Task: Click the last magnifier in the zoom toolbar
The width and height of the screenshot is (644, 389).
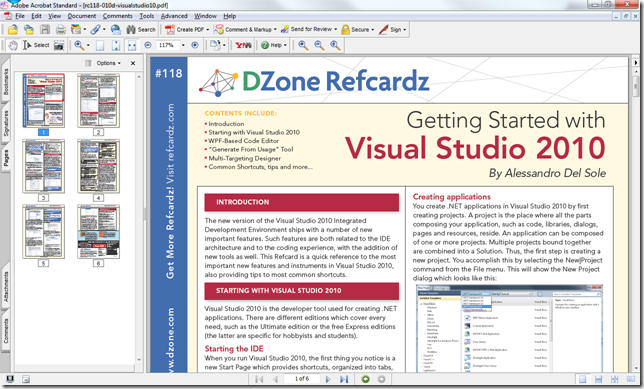Action: pos(335,45)
